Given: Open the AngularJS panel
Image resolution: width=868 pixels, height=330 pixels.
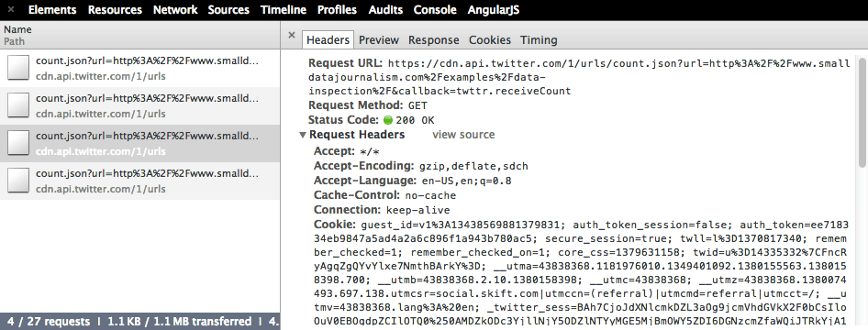Looking at the screenshot, I should click(x=494, y=10).
